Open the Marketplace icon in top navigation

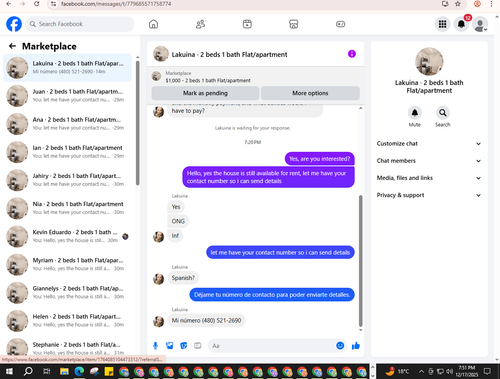(x=294, y=24)
